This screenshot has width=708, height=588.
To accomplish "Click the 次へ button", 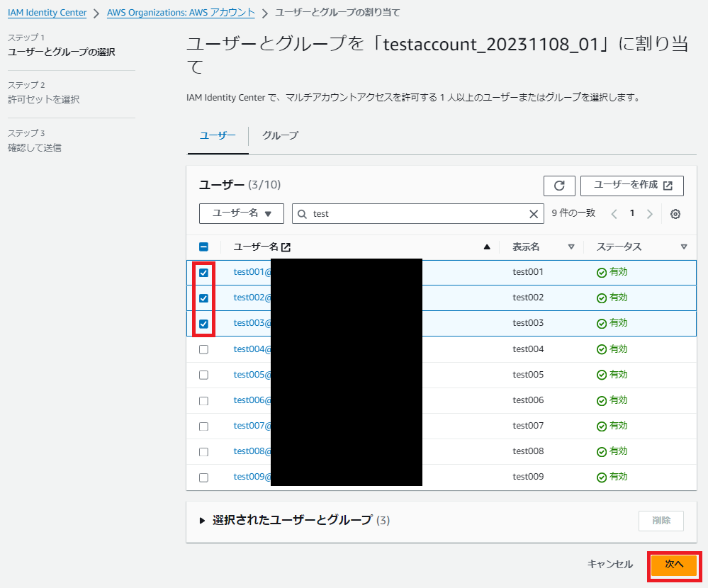I will tap(674, 564).
